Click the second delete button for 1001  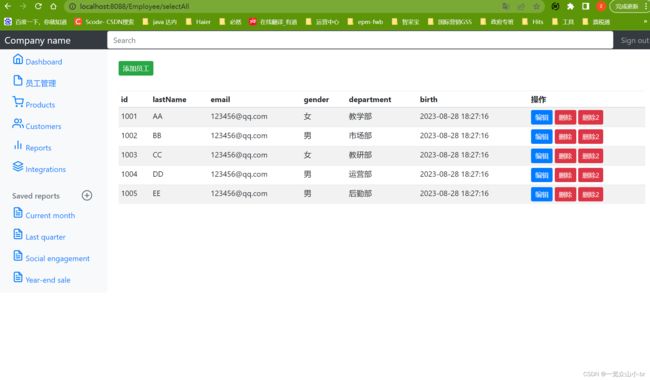point(591,117)
